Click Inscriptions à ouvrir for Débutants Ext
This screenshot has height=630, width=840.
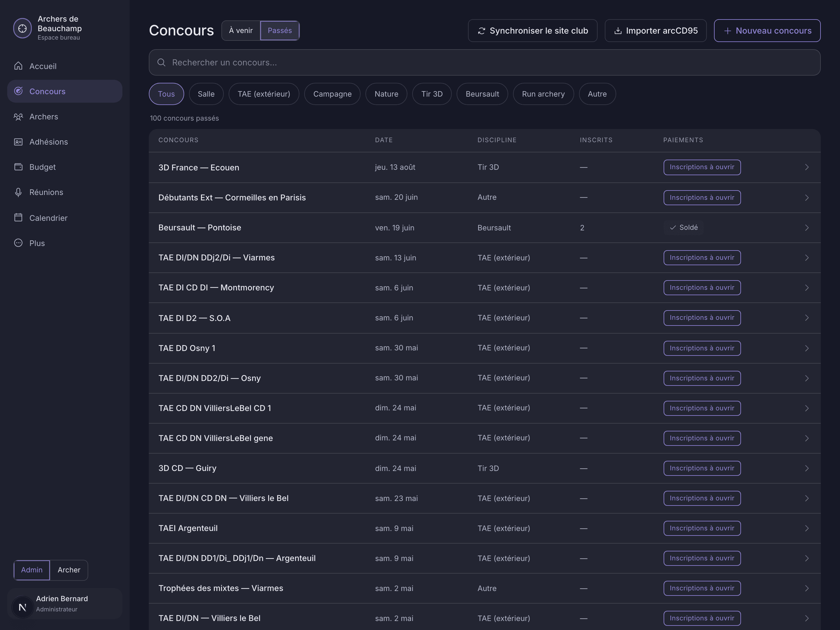(702, 197)
